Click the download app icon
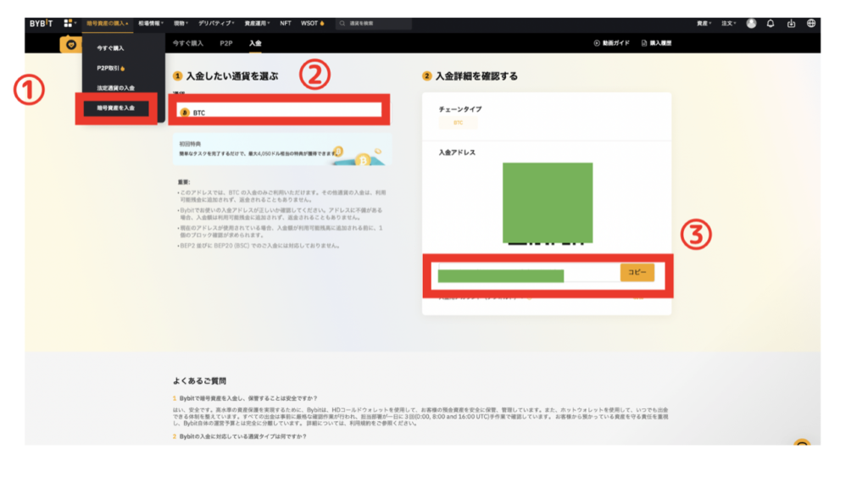Screen dimensions: 868x477 click(x=791, y=24)
